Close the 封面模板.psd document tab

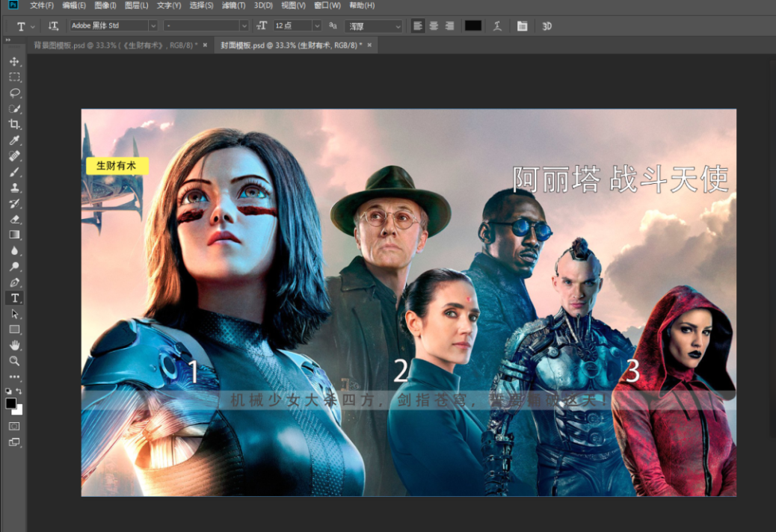click(370, 46)
